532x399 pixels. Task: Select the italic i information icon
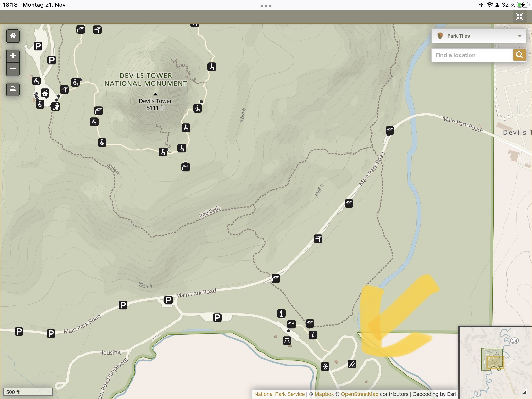[x=313, y=335]
